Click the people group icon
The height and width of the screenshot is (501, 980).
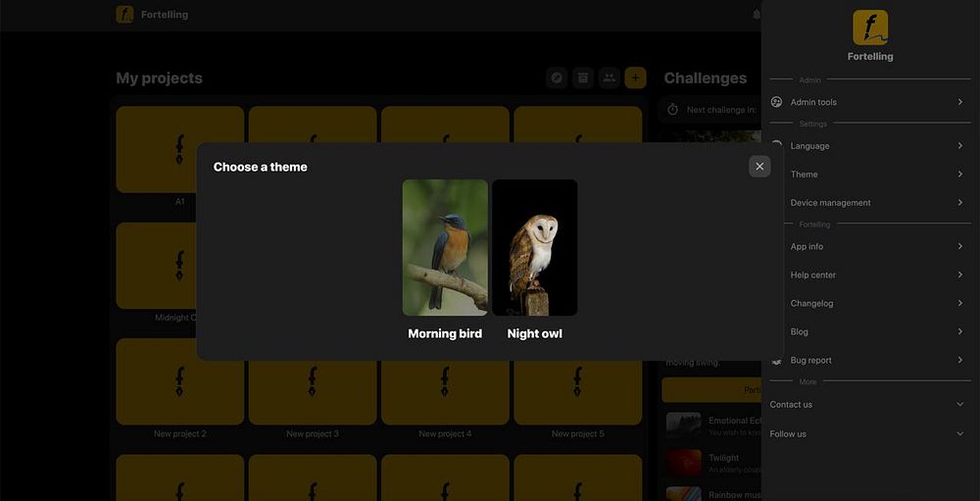pos(609,78)
